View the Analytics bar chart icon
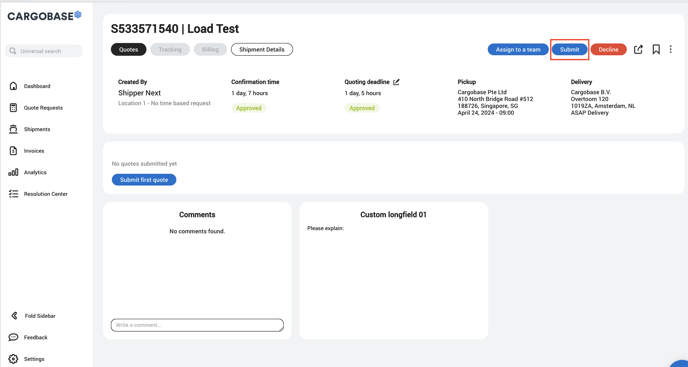The height and width of the screenshot is (367, 688). (14, 173)
